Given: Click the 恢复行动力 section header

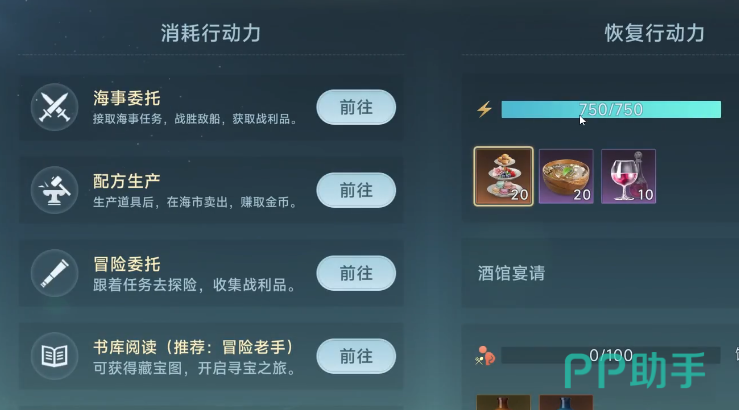Looking at the screenshot, I should [655, 33].
